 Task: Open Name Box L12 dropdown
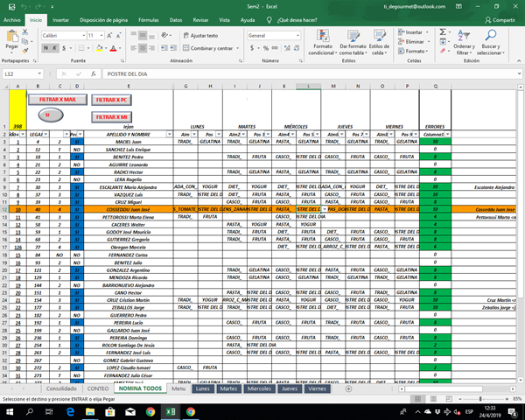tap(39, 74)
